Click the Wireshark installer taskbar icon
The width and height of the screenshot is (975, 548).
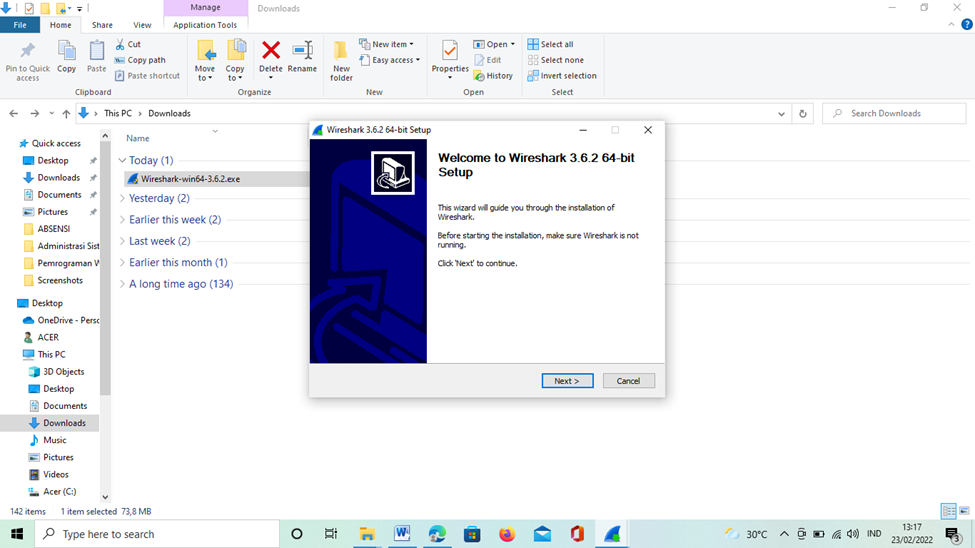(612, 534)
